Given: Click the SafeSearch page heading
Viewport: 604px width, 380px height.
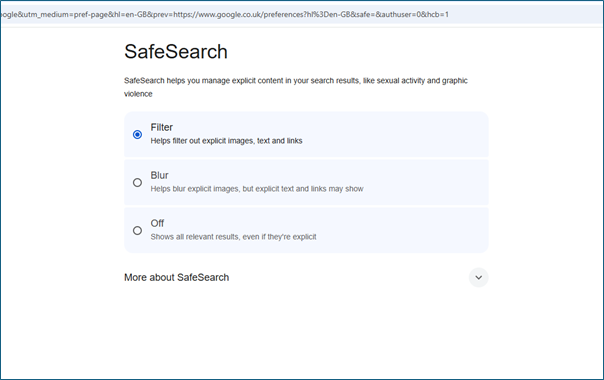Looking at the screenshot, I should coord(176,52).
